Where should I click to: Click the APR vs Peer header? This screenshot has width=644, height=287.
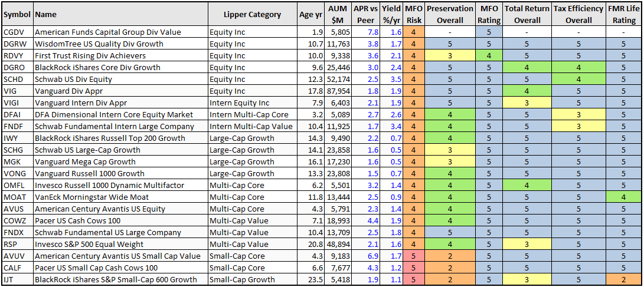tap(365, 14)
